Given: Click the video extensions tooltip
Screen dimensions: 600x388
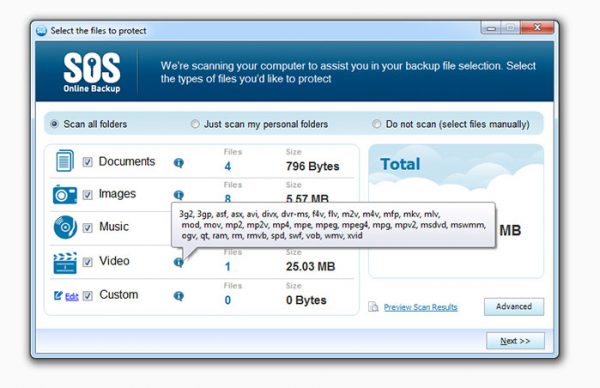Looking at the screenshot, I should (333, 225).
